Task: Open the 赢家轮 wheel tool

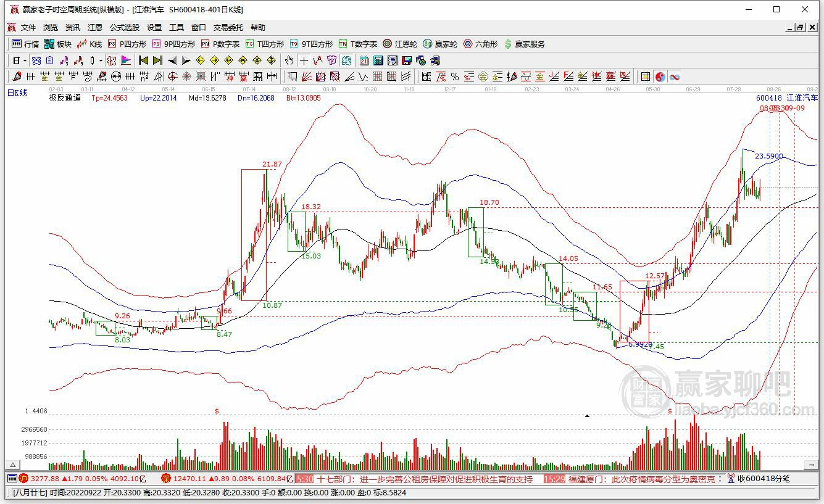Action: coord(440,44)
